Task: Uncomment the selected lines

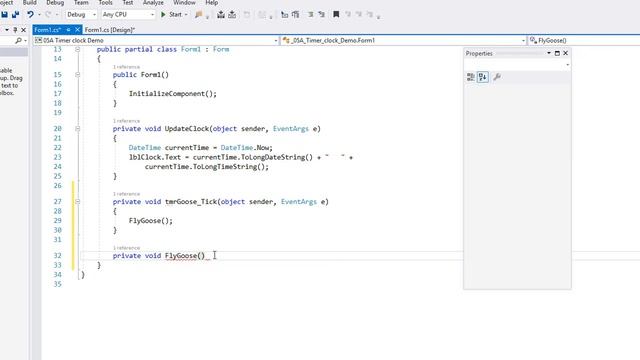Action: (x=322, y=14)
